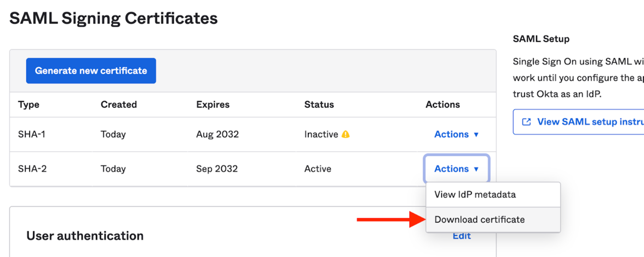
Task: Click the Generate new certificate button
Action: click(91, 71)
